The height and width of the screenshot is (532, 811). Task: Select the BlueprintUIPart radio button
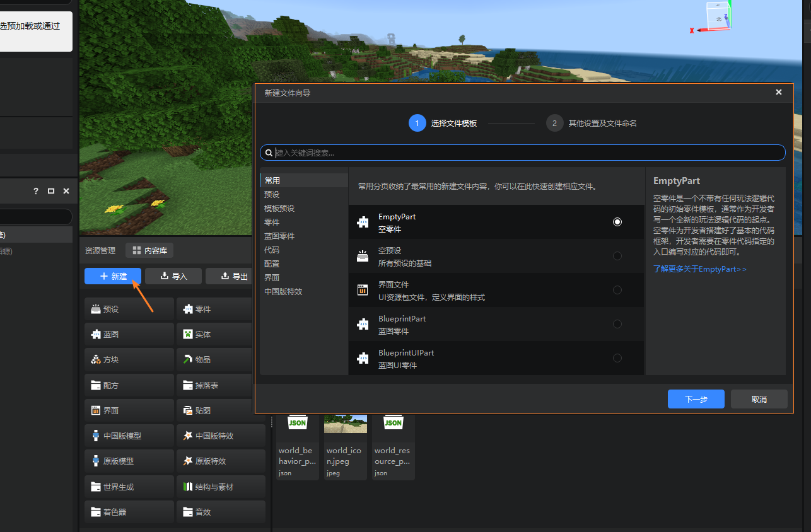[x=617, y=358]
